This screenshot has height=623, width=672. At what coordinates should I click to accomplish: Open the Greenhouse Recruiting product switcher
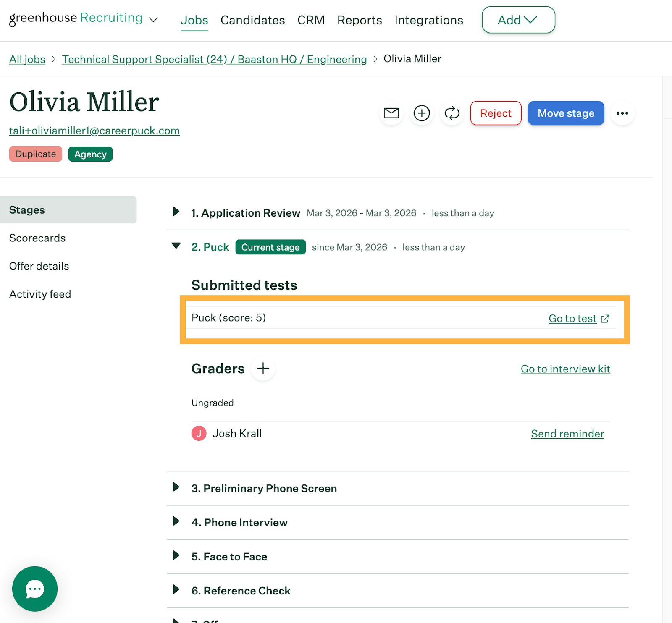(x=83, y=18)
